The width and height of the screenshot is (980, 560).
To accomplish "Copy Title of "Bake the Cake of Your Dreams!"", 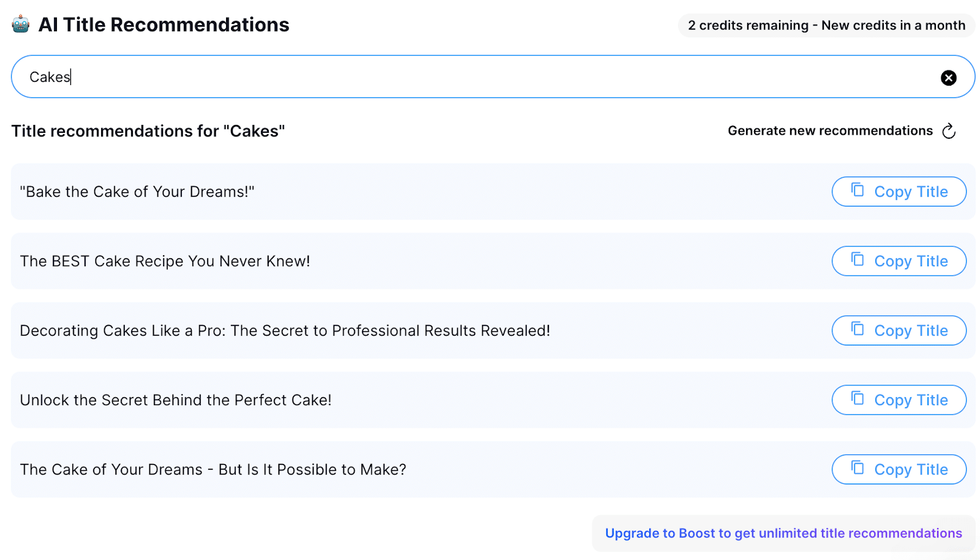I will [x=899, y=192].
